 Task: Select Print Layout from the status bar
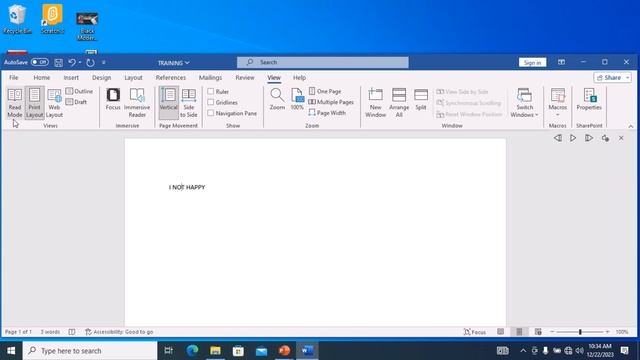tap(519, 332)
